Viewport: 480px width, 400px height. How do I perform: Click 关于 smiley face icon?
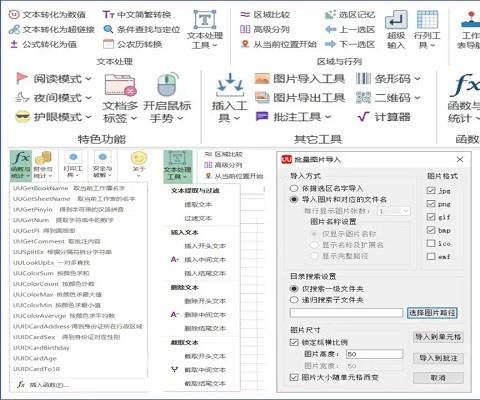coord(139,158)
